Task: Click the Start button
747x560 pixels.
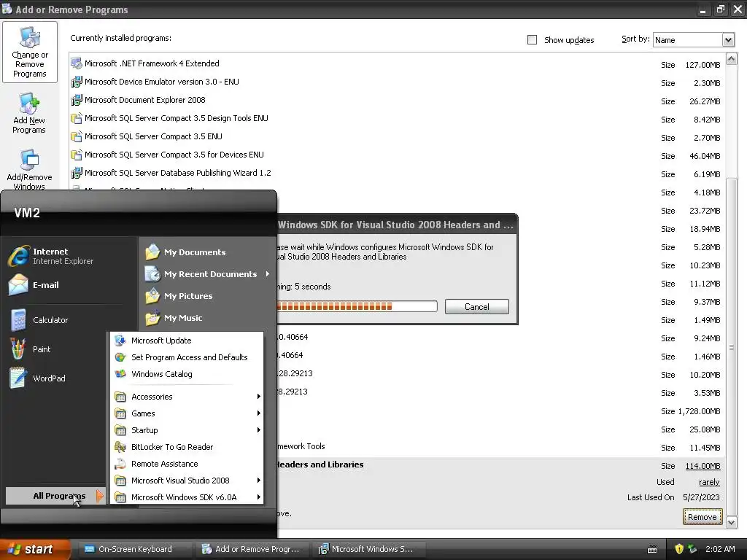Action: click(x=35, y=549)
